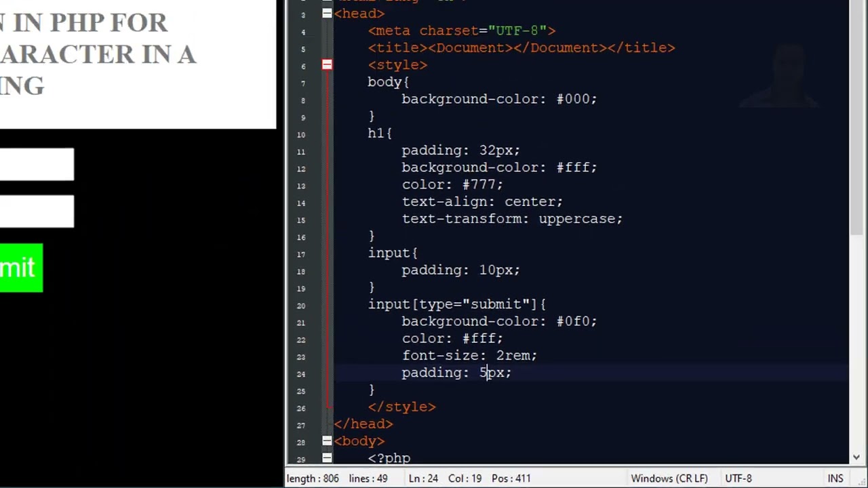Click the 'body{' selector line
The height and width of the screenshot is (488, 868).
(x=389, y=82)
